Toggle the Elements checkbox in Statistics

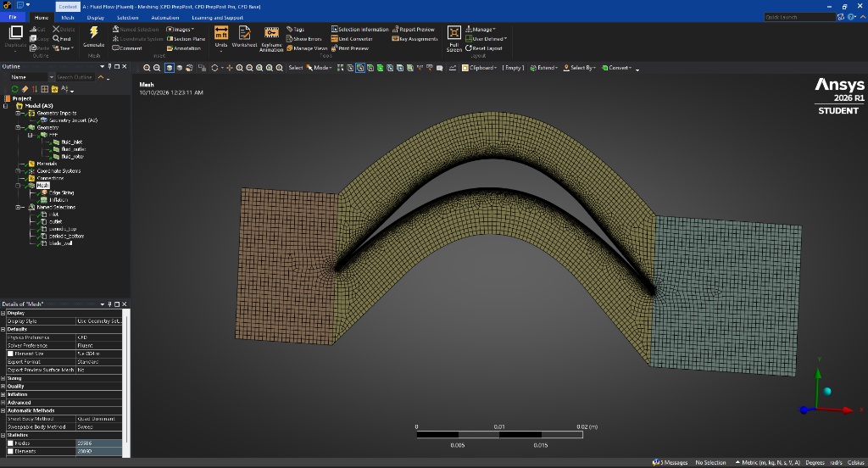(10, 451)
